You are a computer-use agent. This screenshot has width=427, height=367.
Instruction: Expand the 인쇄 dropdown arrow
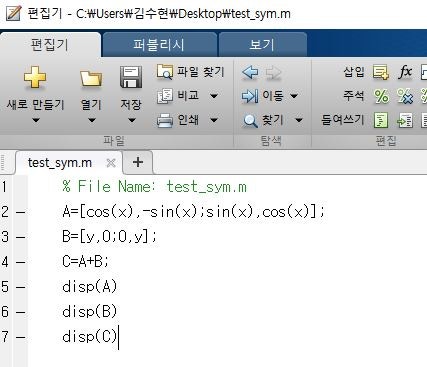(x=214, y=120)
